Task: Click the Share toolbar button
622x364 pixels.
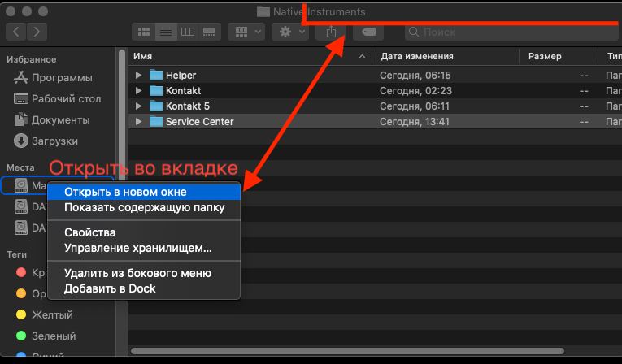Action: 331,32
